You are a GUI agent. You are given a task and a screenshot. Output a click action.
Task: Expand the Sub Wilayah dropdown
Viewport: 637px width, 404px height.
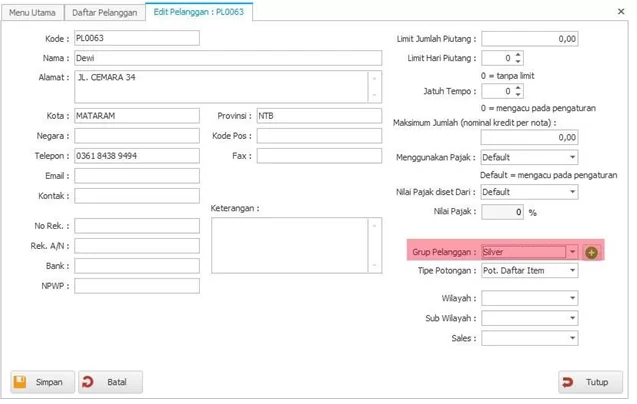coord(572,319)
